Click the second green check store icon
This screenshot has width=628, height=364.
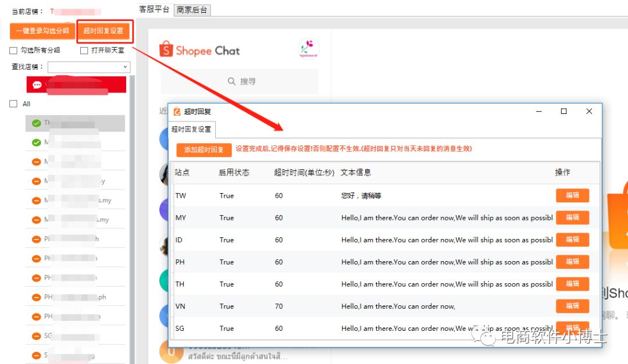[x=37, y=142]
